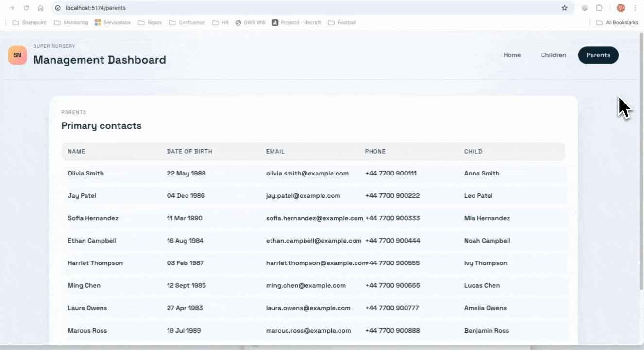The width and height of the screenshot is (644, 350).
Task: Reload the page using the refresh icon
Action: 27,8
